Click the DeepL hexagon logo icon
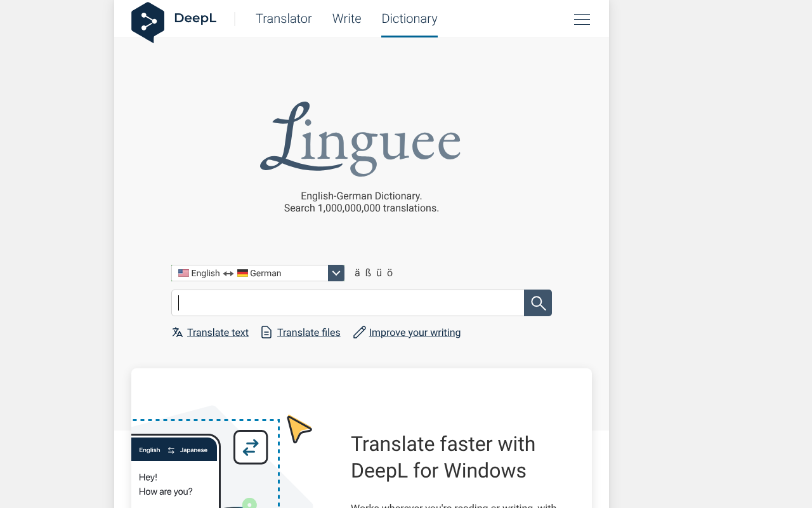This screenshot has width=812, height=508. point(148,22)
